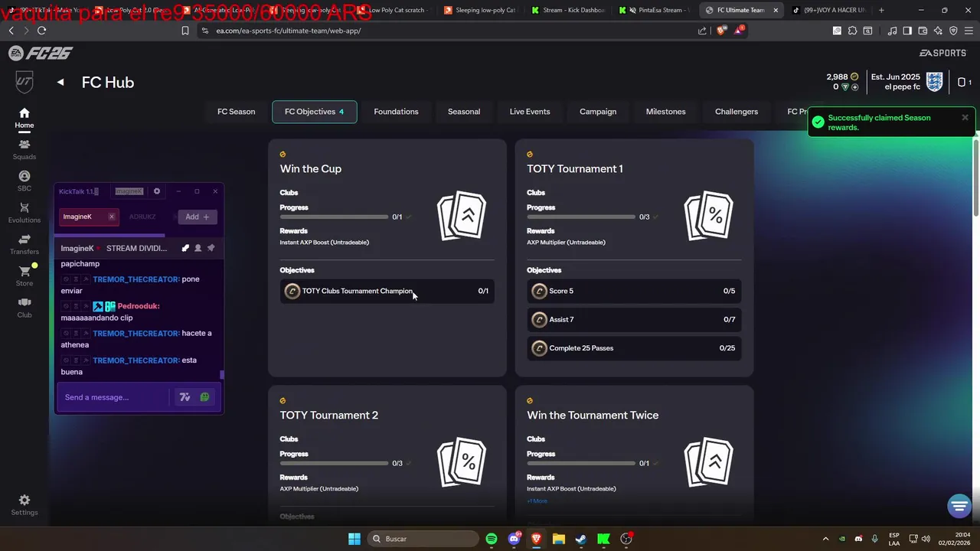Open Windows Start menu
This screenshot has width=980, height=551.
tap(354, 539)
